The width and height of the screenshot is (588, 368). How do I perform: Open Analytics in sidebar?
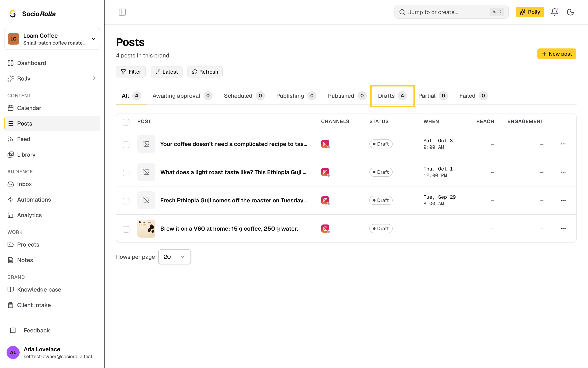[52, 215]
